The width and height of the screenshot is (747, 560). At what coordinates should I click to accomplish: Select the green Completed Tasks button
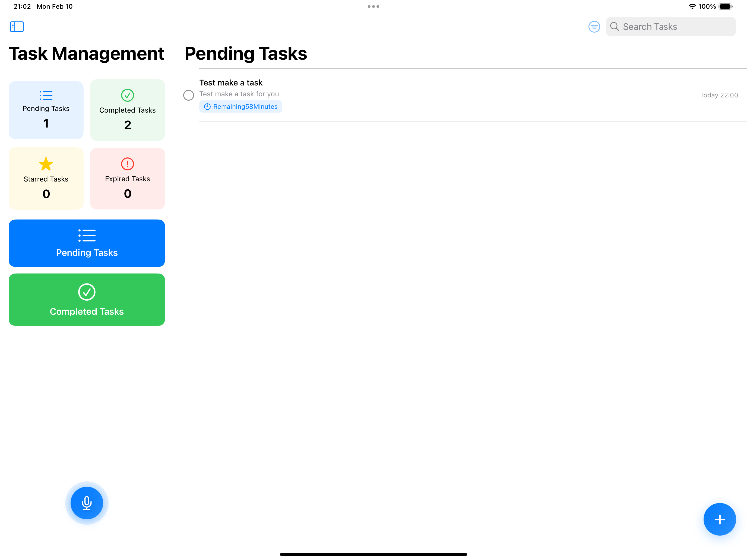[87, 300]
